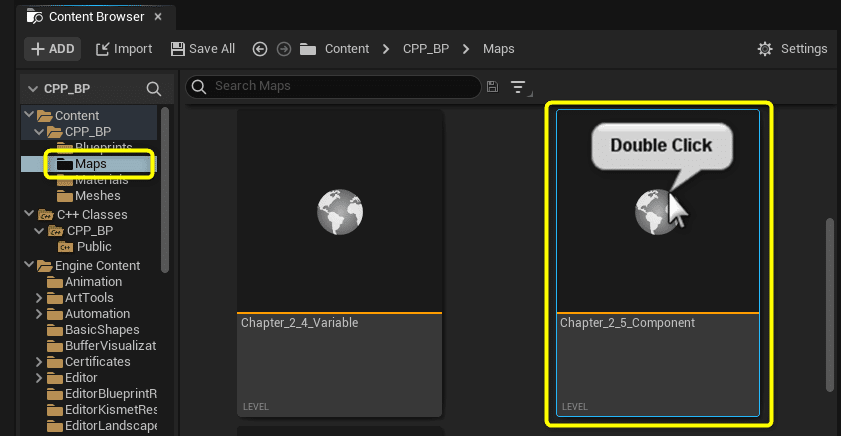841x436 pixels.
Task: Click the ADD button
Action: (53, 49)
